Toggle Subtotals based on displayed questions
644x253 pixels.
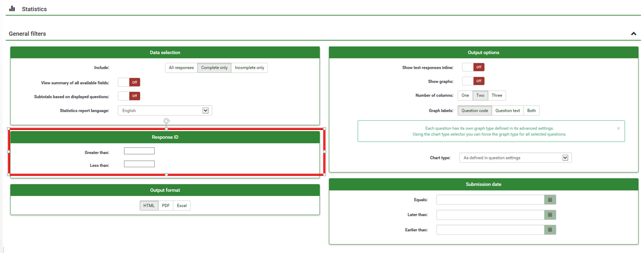tap(129, 96)
